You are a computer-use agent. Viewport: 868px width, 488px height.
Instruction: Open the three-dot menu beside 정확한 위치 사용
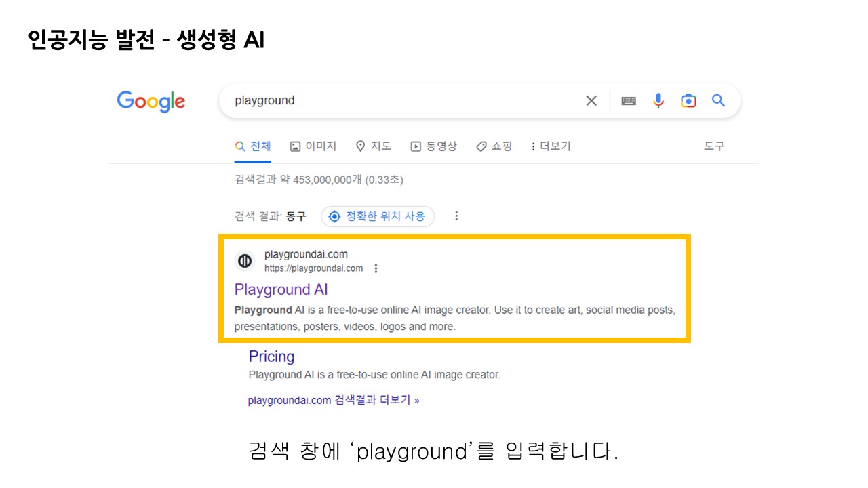click(456, 216)
